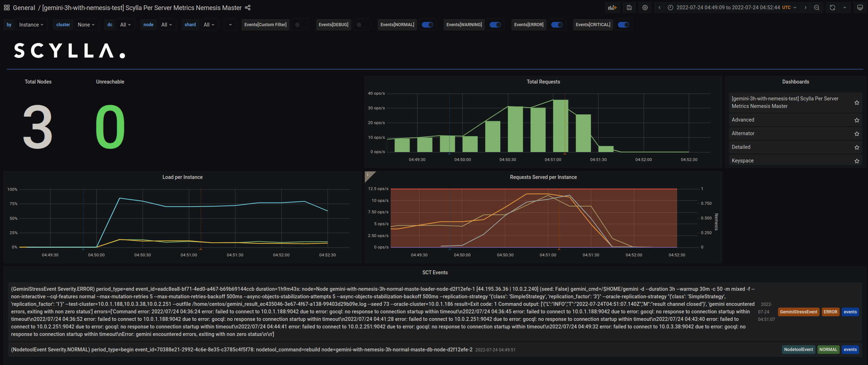The width and height of the screenshot is (868, 365).
Task: Shift time range backward
Action: click(x=659, y=8)
